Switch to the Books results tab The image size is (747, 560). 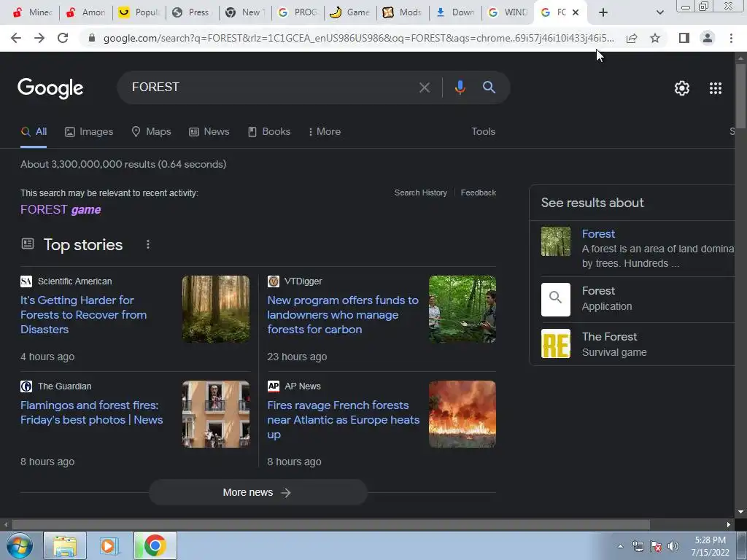coord(269,131)
